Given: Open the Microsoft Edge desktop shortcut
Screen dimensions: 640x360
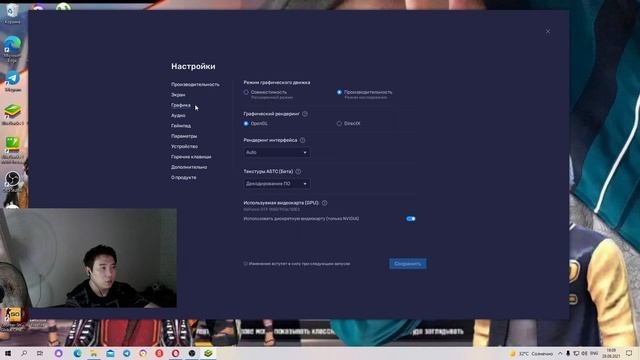Looking at the screenshot, I should (x=12, y=48).
